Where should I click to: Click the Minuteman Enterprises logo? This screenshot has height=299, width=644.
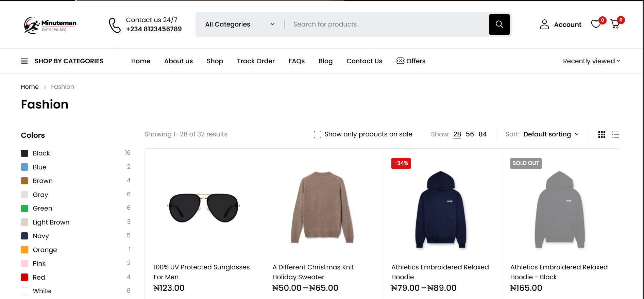click(x=50, y=25)
